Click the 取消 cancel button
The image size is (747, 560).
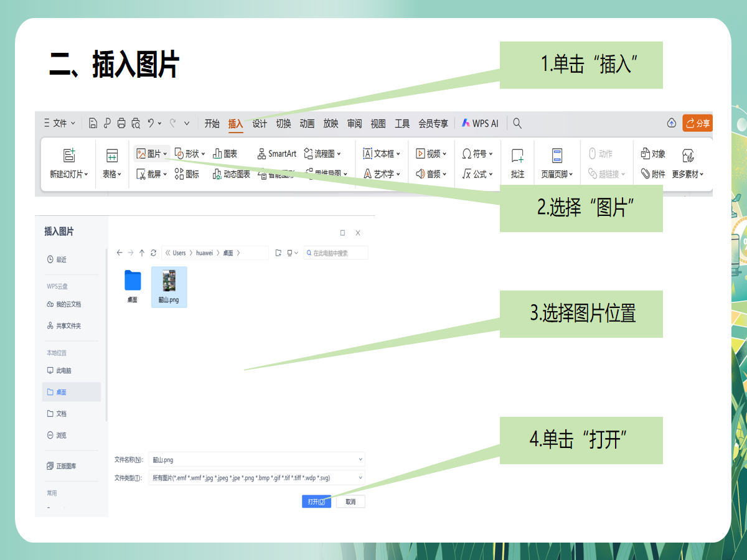350,502
